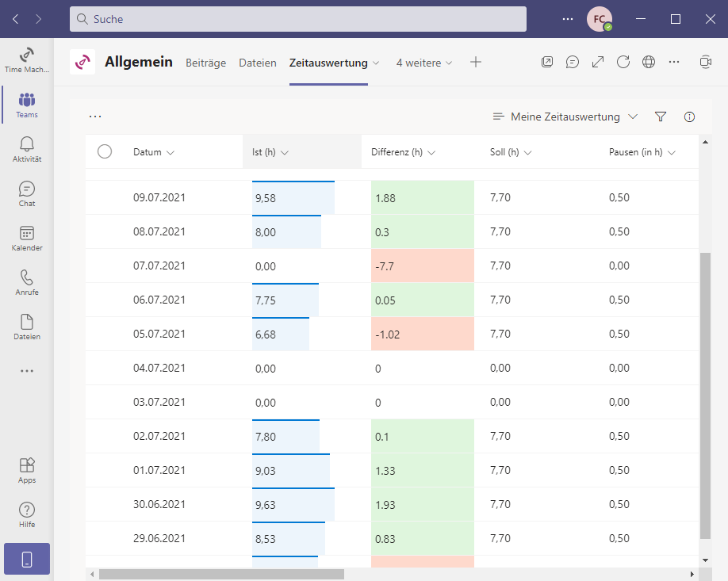Click the info circle icon
Viewport: 728px width, 581px height.
pyautogui.click(x=689, y=117)
